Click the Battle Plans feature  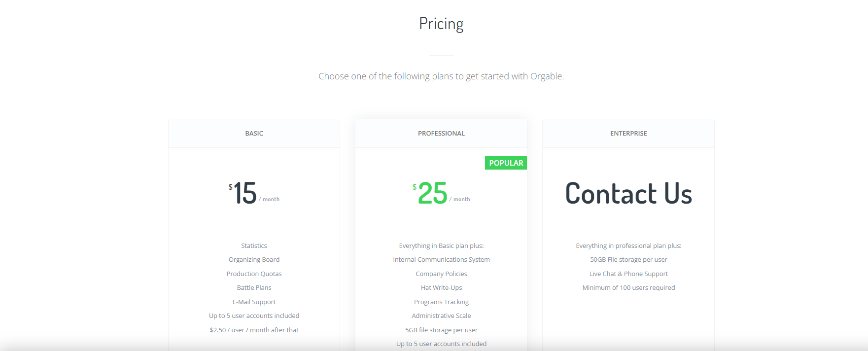(x=254, y=288)
